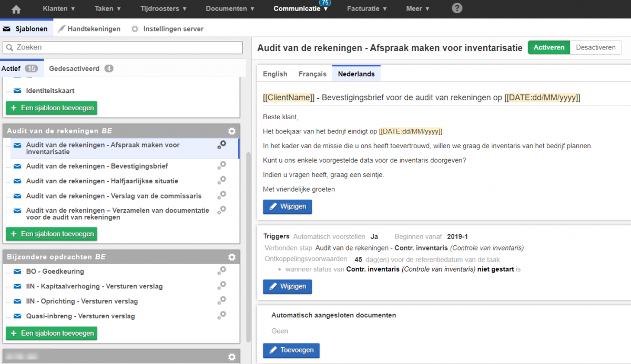Click Toevoegen button for attached documents
Screen dimensions: 631x364
pos(291,350)
